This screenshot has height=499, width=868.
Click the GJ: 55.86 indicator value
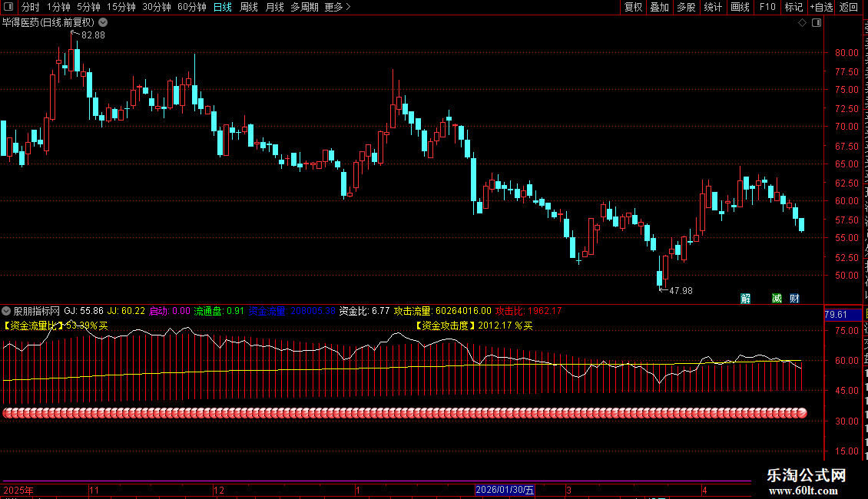[84, 311]
